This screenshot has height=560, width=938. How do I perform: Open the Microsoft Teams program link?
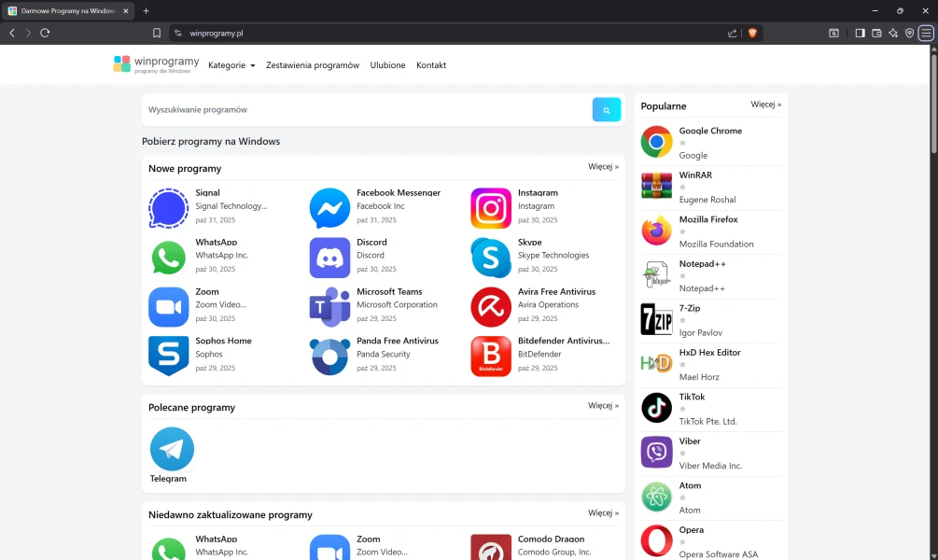click(x=389, y=291)
